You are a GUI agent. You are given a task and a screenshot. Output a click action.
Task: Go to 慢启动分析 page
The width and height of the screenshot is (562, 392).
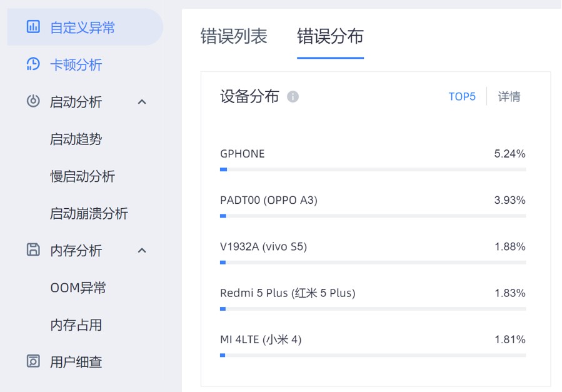83,176
